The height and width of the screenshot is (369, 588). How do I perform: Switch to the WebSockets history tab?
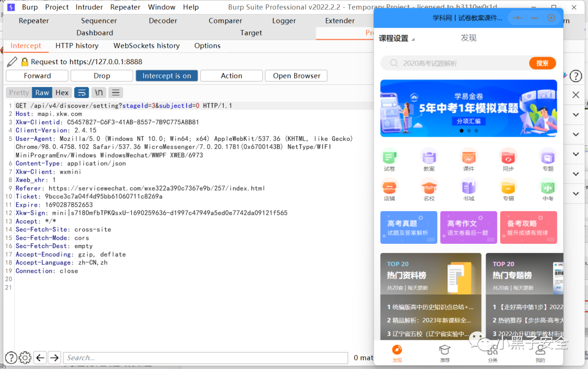click(x=146, y=46)
